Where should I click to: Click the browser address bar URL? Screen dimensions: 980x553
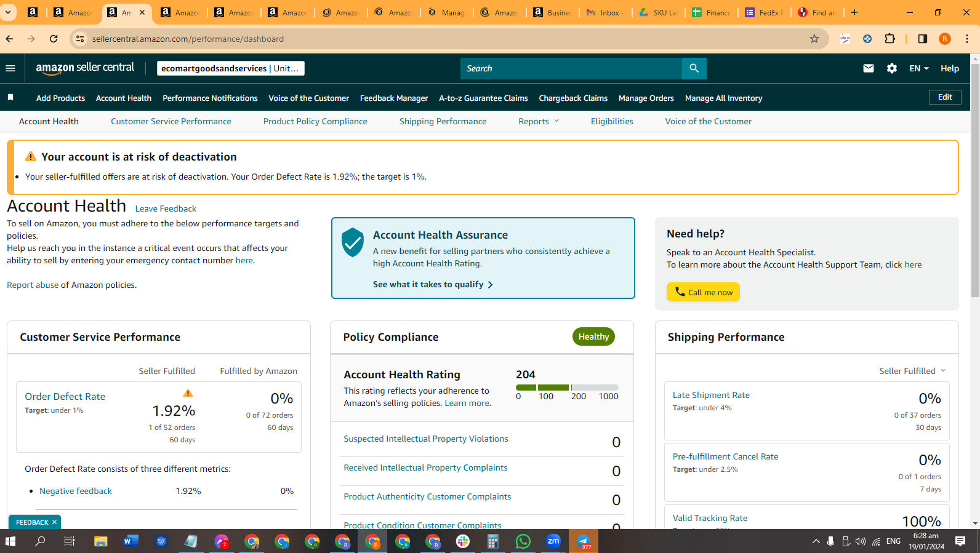click(188, 39)
